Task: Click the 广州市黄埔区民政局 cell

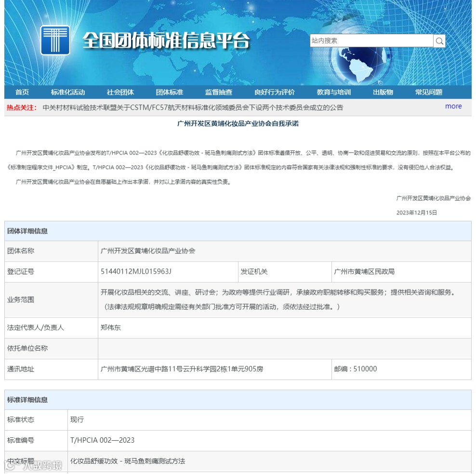Action: pyautogui.click(x=401, y=272)
